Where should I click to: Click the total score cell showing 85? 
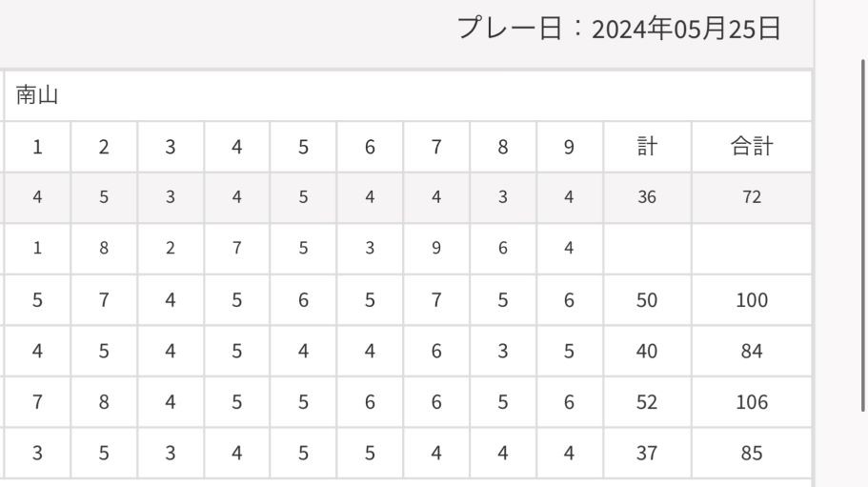751,454
